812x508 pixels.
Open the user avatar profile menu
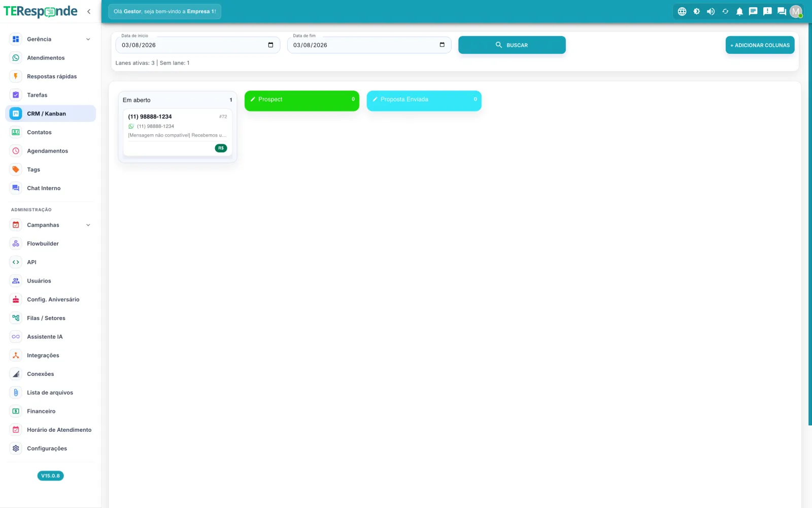click(796, 11)
